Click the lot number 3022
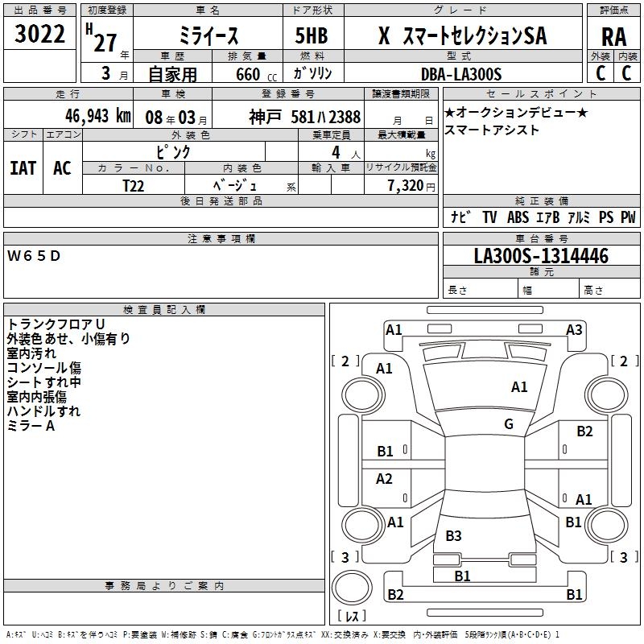 tap(39, 34)
